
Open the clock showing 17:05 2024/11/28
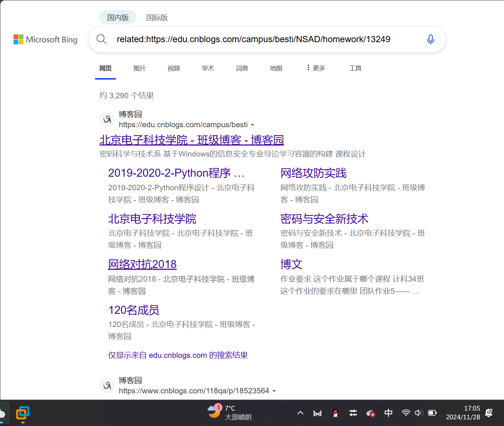pyautogui.click(x=463, y=413)
